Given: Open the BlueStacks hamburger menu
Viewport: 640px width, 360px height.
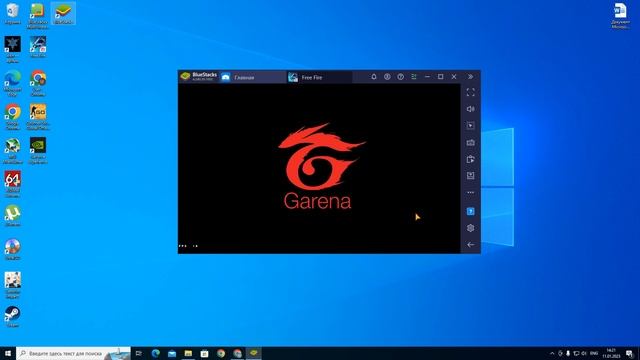Looking at the screenshot, I should click(414, 77).
